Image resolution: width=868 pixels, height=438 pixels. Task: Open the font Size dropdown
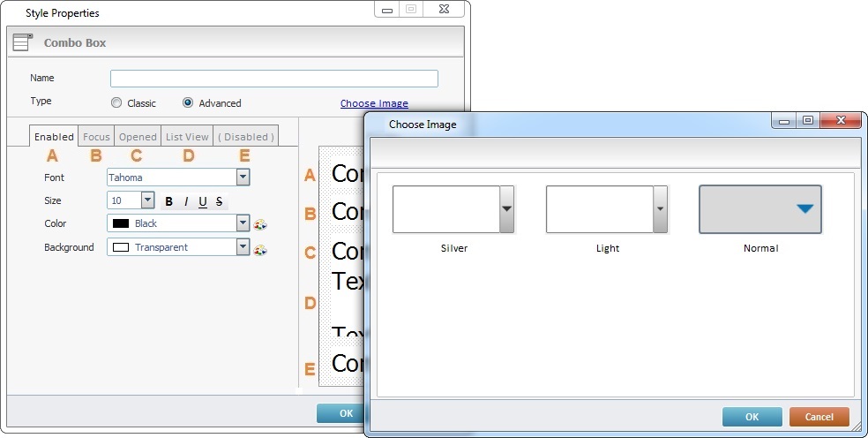point(147,200)
